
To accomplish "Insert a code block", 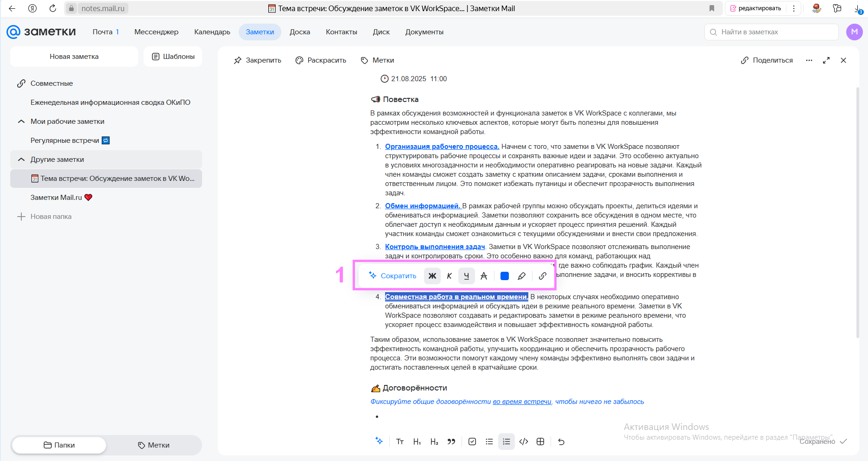I will coord(524,442).
